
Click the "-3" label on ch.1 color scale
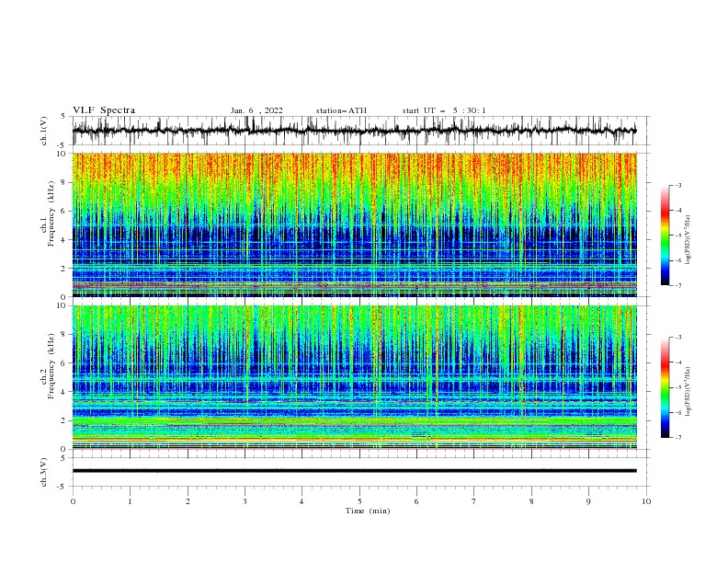[x=678, y=185]
